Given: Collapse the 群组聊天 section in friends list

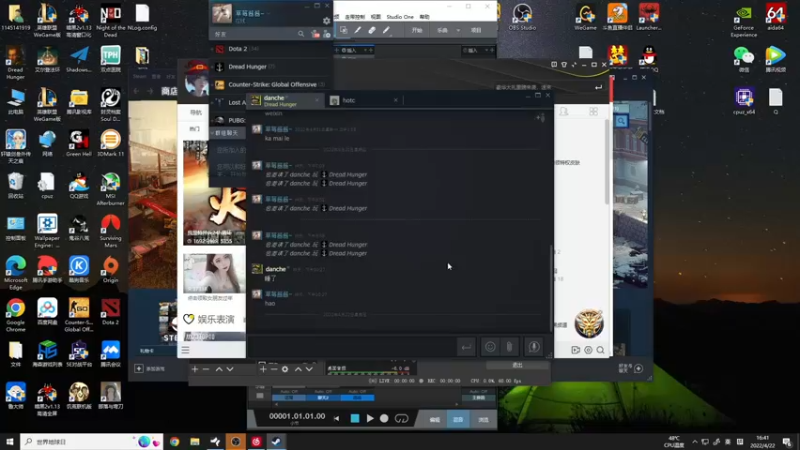Looking at the screenshot, I should [212, 133].
